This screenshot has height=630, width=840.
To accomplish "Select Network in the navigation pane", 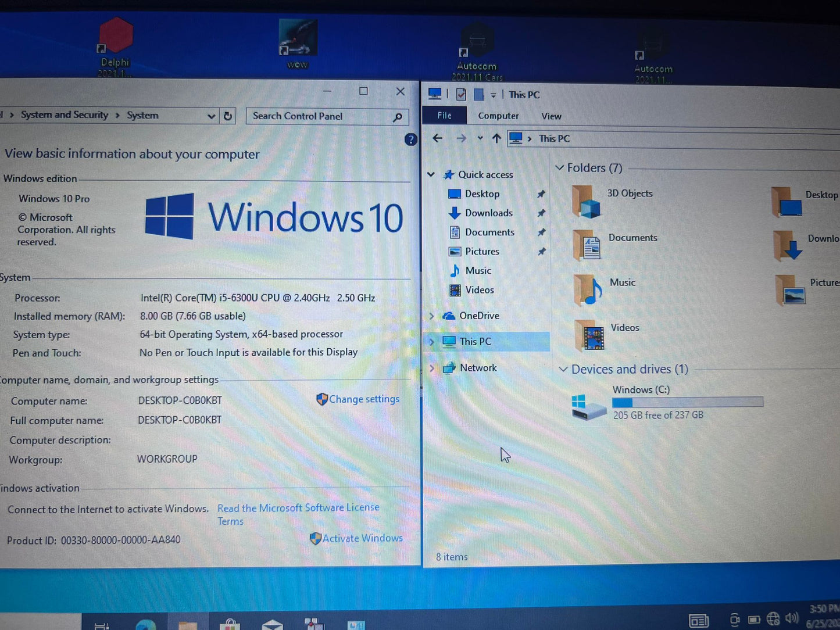I will click(x=478, y=368).
